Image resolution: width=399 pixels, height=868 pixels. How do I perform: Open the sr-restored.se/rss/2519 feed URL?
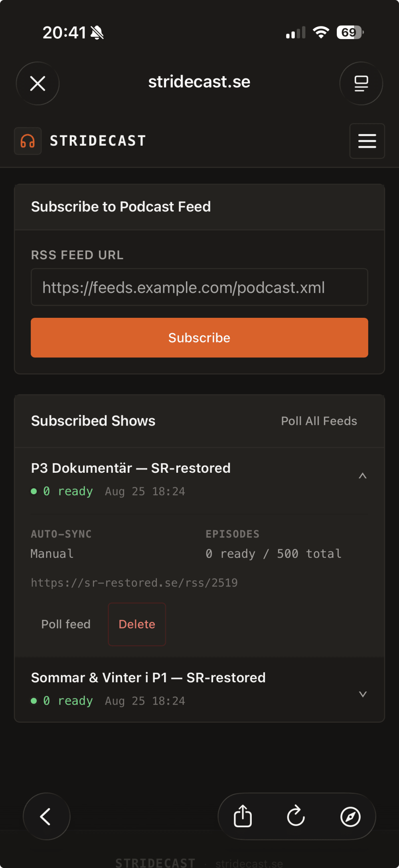[134, 583]
